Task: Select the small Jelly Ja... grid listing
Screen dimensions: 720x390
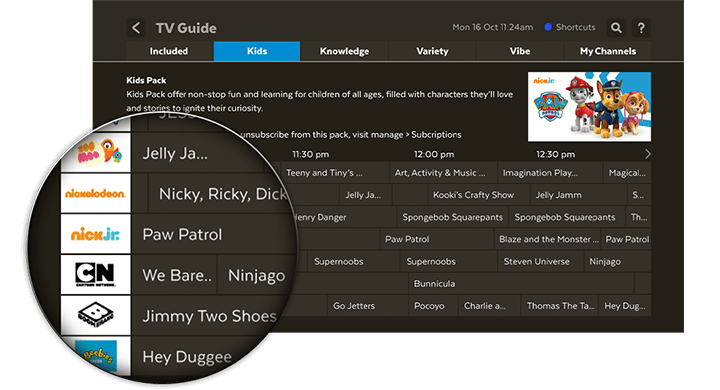Action: pos(365,195)
